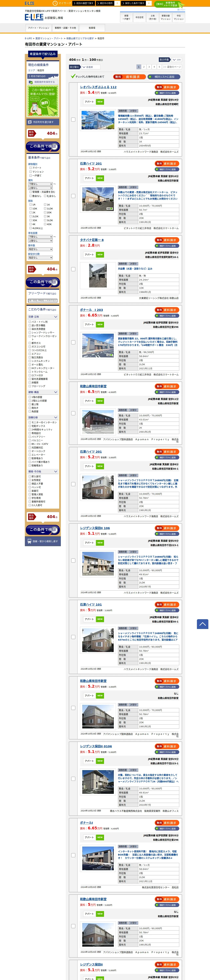Tick the 礼金なし checkbox
This screenshot has width=210, height=980.
(45, 196)
